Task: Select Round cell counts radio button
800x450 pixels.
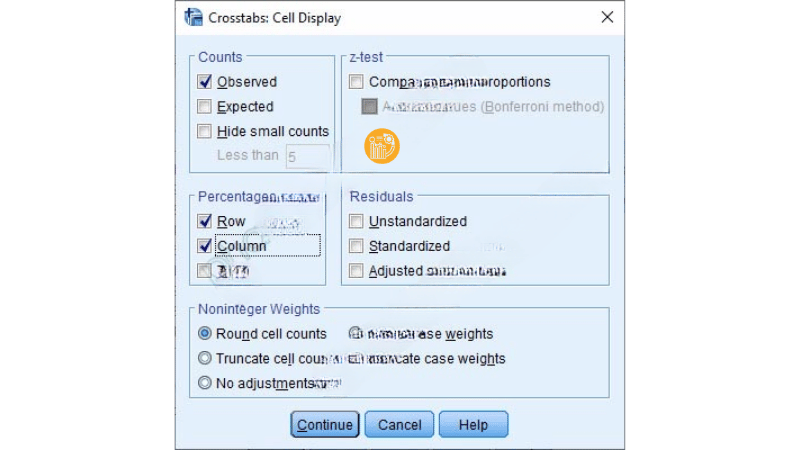Action: coord(206,334)
